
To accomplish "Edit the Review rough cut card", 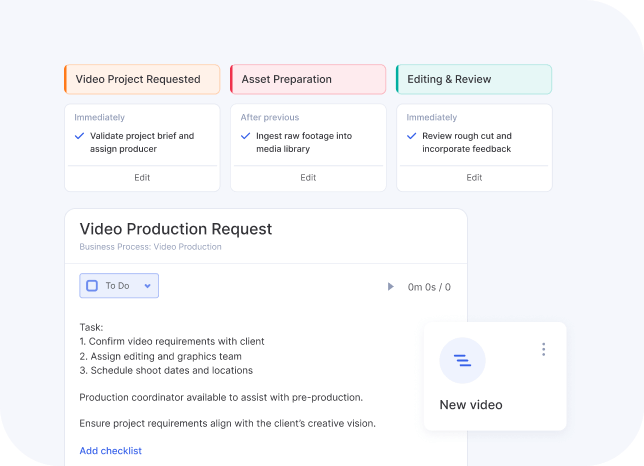I will click(x=474, y=178).
